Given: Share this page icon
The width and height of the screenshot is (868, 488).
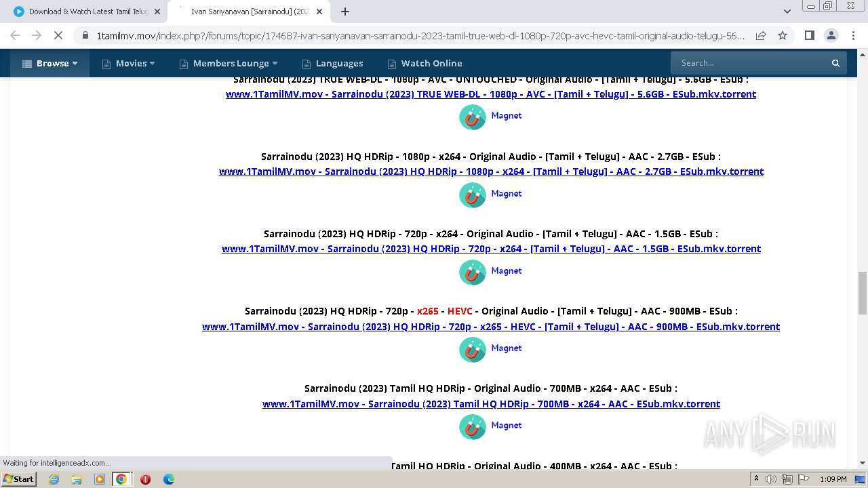Looking at the screenshot, I should pos(761,35).
